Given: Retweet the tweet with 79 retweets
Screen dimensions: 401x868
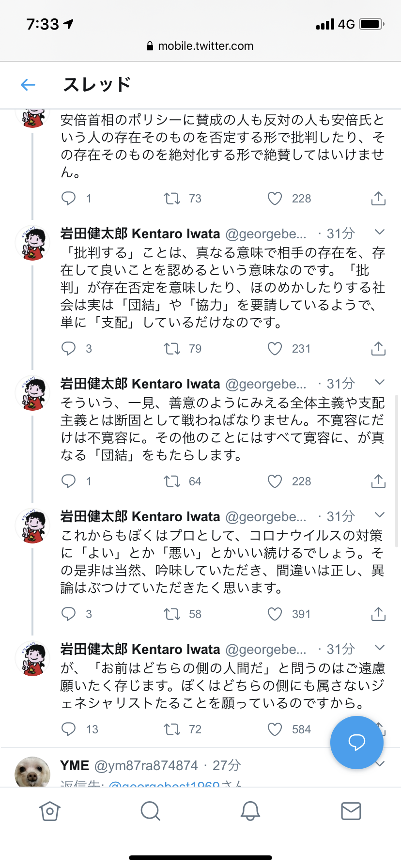Looking at the screenshot, I should click(172, 349).
